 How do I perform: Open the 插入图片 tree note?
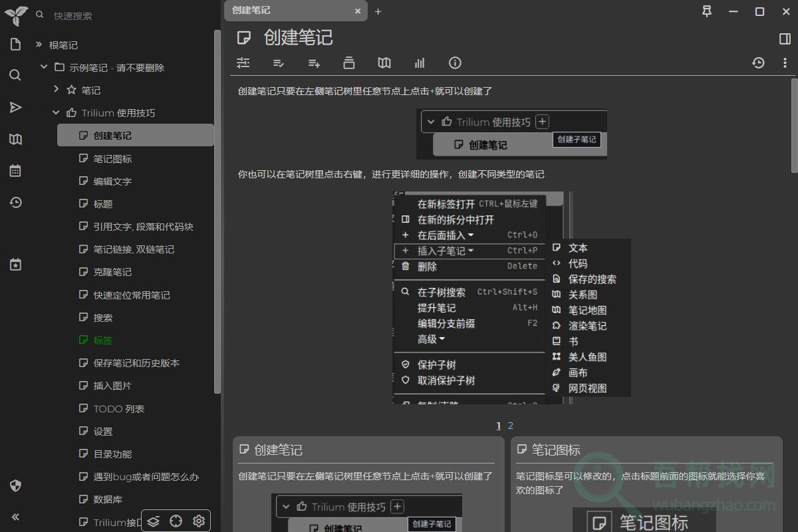click(112, 385)
